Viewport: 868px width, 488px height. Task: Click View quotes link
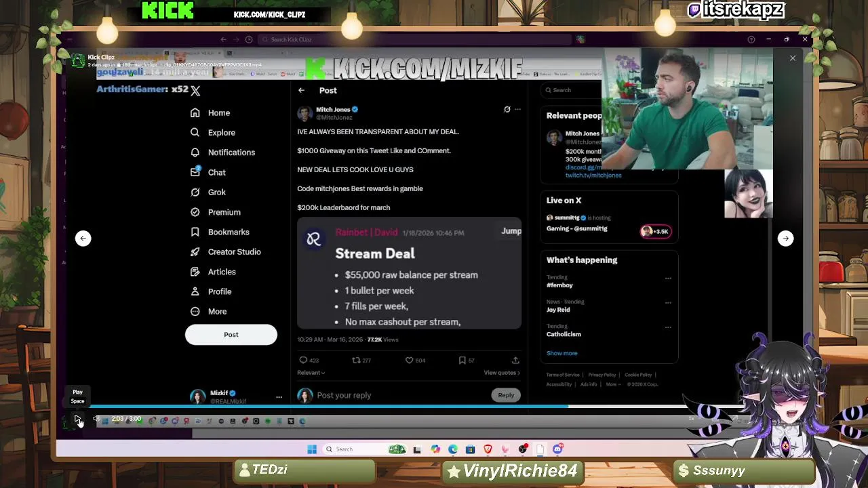pyautogui.click(x=502, y=373)
